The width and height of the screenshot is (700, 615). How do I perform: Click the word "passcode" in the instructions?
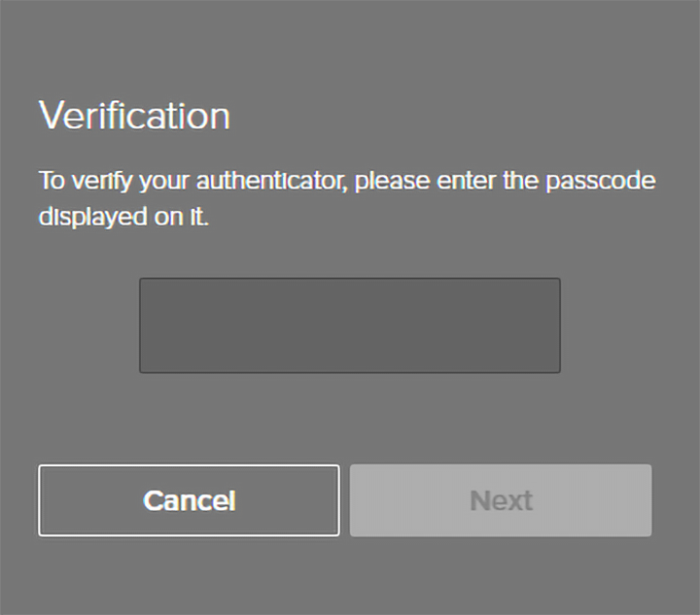(600, 182)
